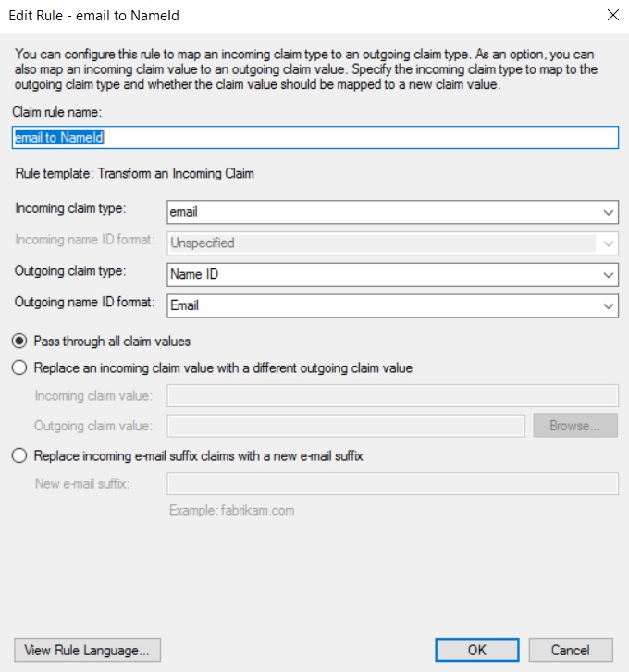Select Pass through all claim values

click(20, 341)
